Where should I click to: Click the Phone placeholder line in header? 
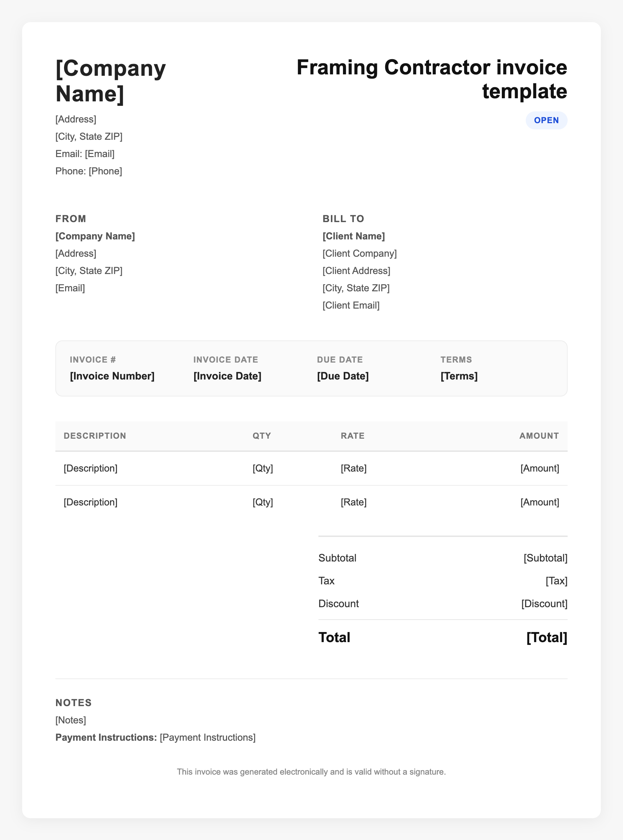click(x=89, y=171)
